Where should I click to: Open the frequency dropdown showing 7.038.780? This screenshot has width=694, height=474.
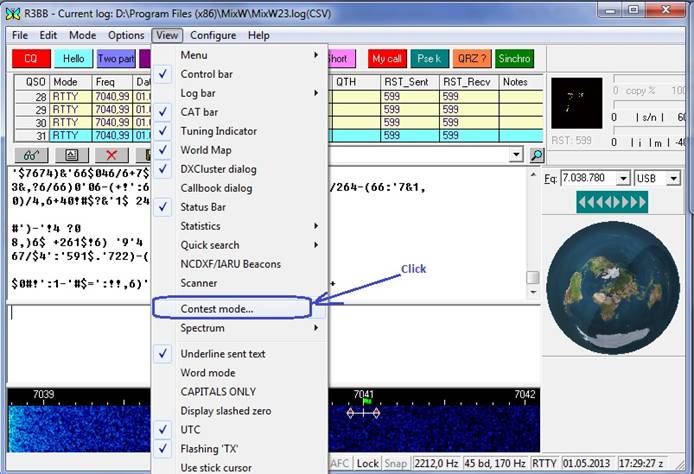point(624,178)
